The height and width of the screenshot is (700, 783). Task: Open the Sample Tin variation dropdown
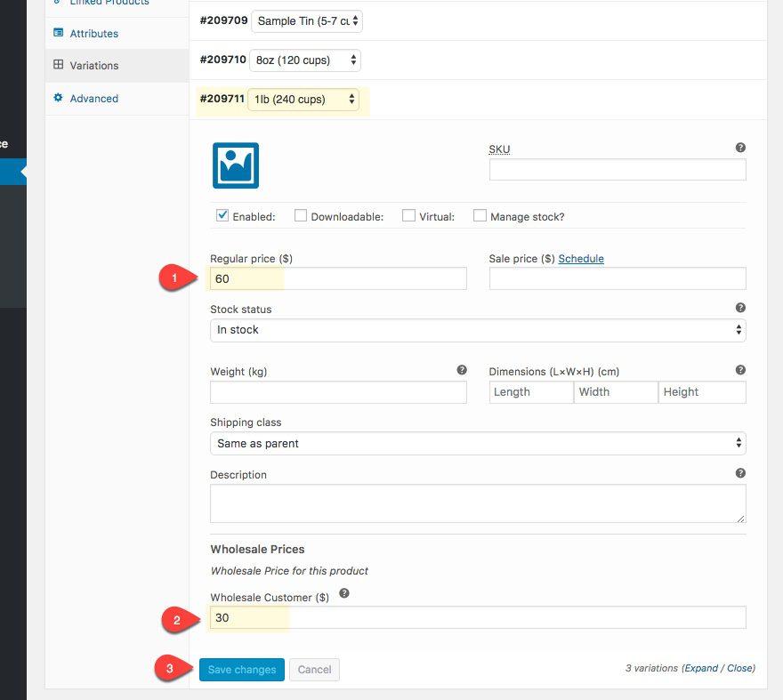pyautogui.click(x=307, y=21)
